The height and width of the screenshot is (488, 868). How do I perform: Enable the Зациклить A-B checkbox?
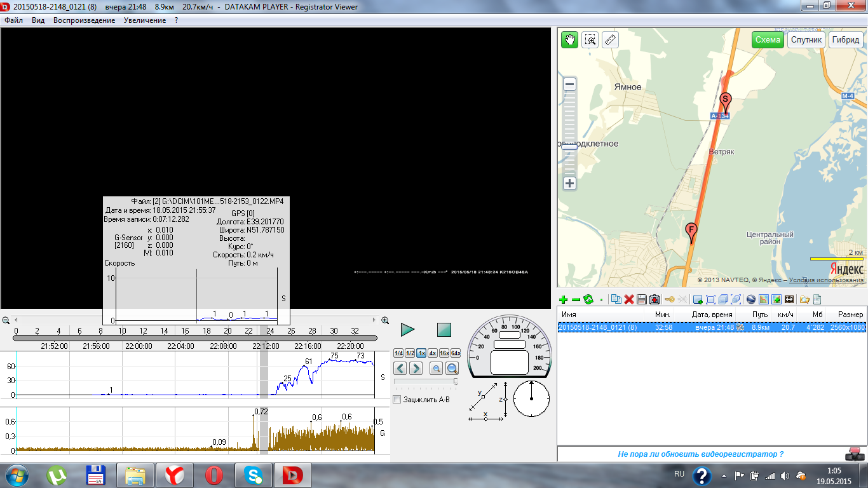pos(397,400)
